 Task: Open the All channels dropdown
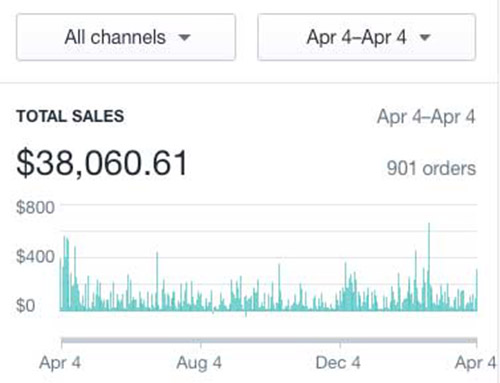(x=126, y=37)
